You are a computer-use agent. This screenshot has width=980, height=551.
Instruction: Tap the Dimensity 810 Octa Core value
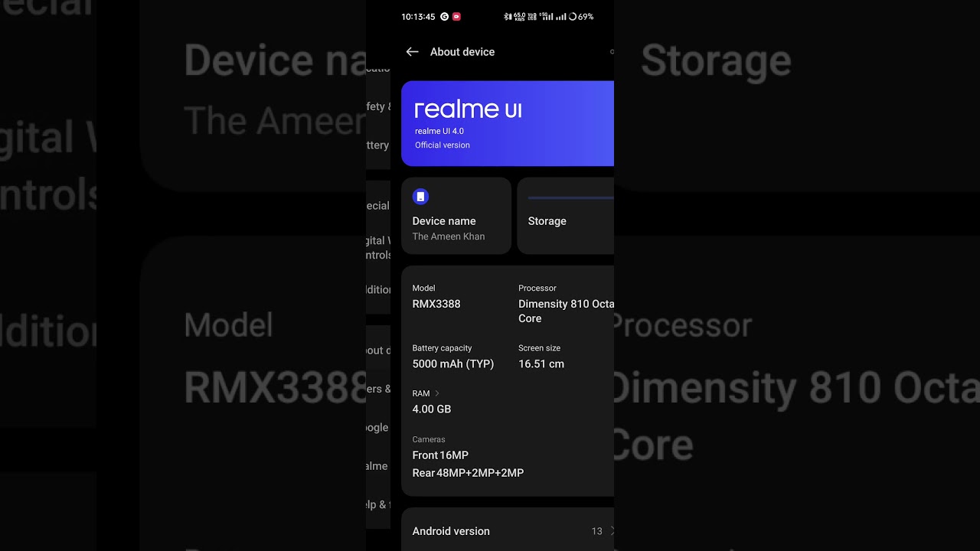(x=566, y=311)
